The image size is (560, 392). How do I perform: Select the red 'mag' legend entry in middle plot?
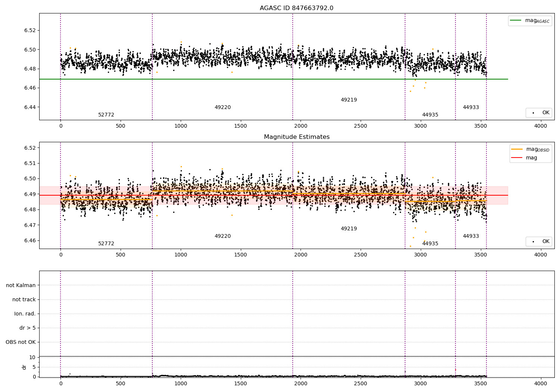tap(524, 158)
